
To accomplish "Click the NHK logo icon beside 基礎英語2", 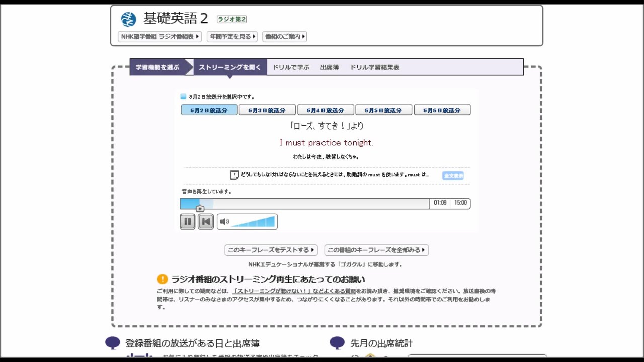I will 128,19.
